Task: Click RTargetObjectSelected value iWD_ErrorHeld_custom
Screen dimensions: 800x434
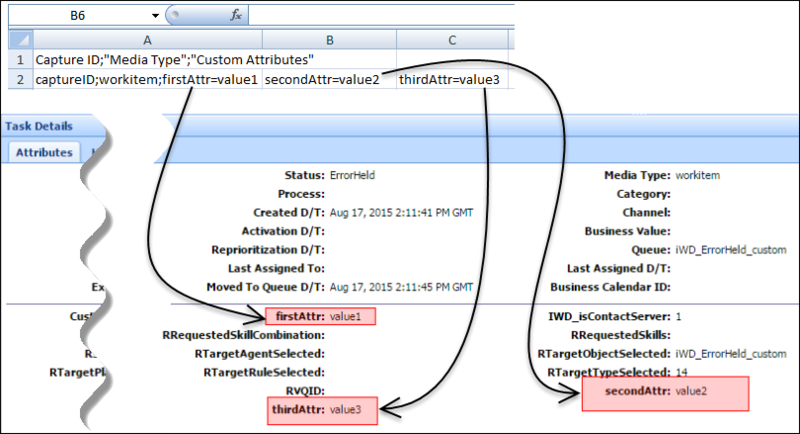Action: (731, 354)
